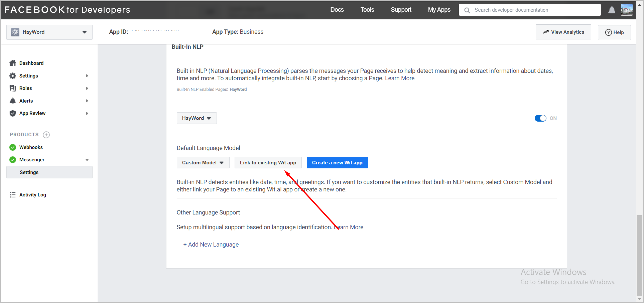
Task: Click the Built-In NLP section heading
Action: [x=187, y=47]
